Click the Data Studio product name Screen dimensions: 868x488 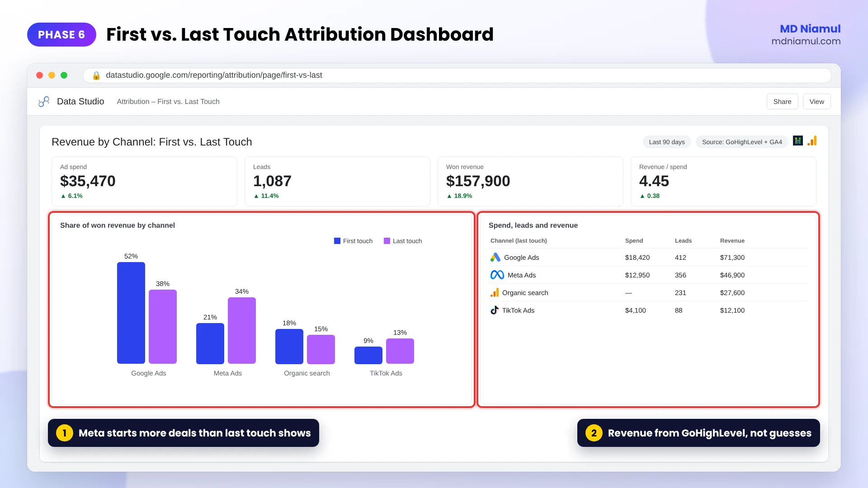(x=80, y=102)
